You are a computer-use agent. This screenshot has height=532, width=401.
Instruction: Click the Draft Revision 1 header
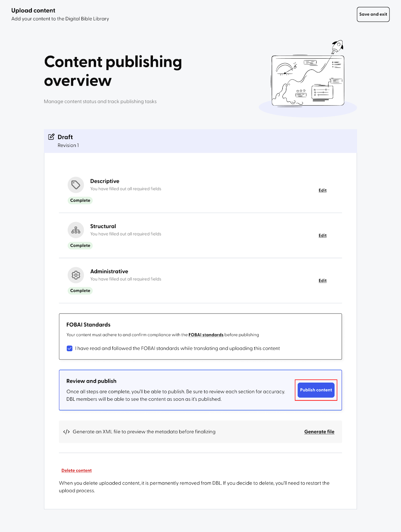(200, 141)
